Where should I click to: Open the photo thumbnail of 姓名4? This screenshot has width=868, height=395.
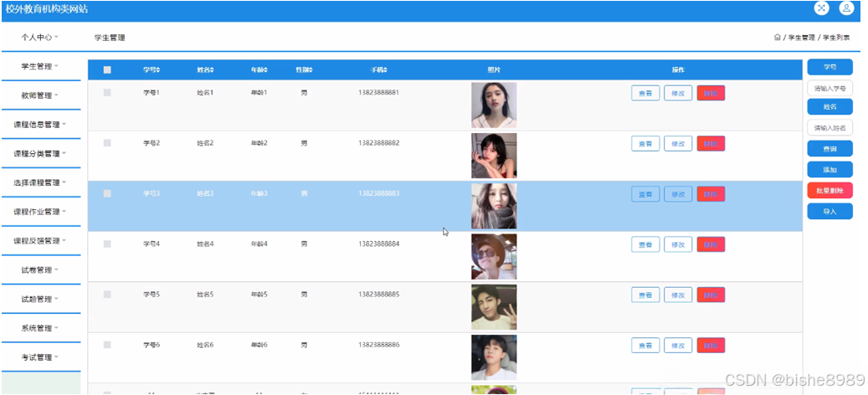tap(494, 257)
